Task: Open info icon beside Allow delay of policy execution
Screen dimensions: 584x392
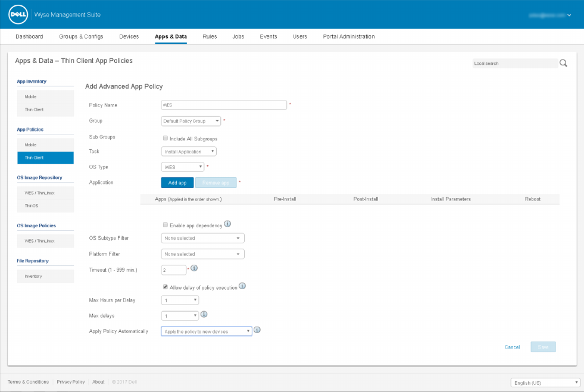Action: [242, 286]
